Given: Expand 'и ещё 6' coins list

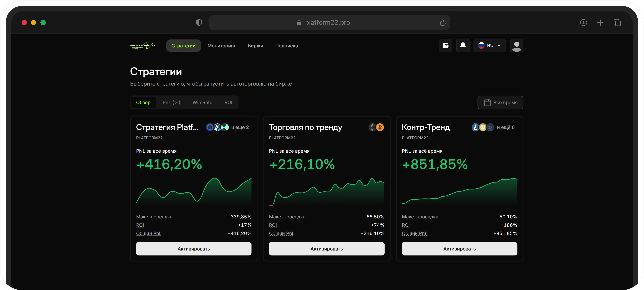Looking at the screenshot, I should pos(505,127).
